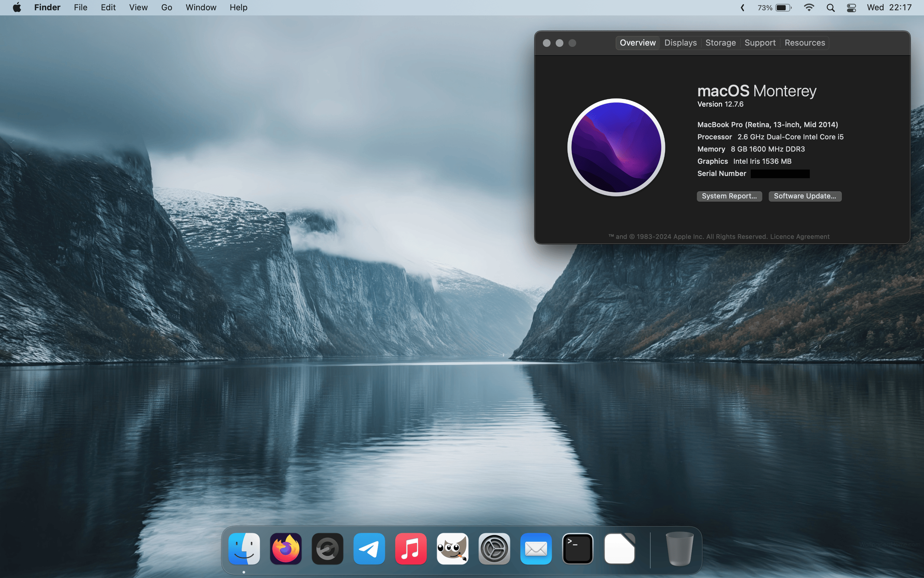The width and height of the screenshot is (924, 578).
Task: Click the 'Version 12.7.6' text
Action: [x=720, y=104]
